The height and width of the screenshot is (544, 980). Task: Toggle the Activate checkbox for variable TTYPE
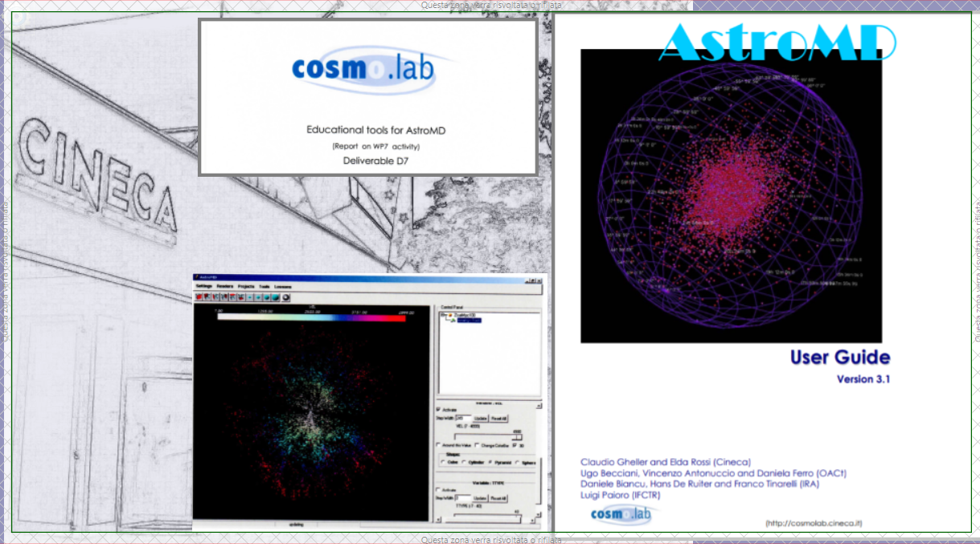[x=438, y=490]
